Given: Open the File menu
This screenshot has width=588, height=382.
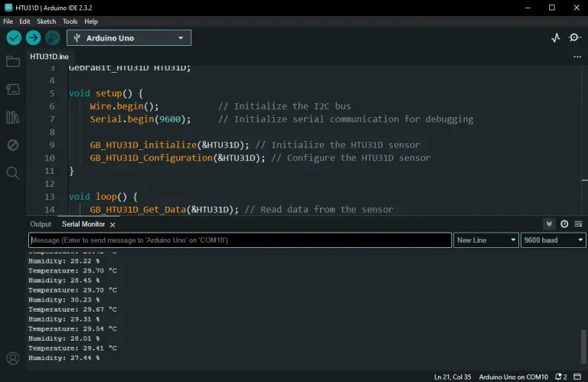Looking at the screenshot, I should [8, 21].
